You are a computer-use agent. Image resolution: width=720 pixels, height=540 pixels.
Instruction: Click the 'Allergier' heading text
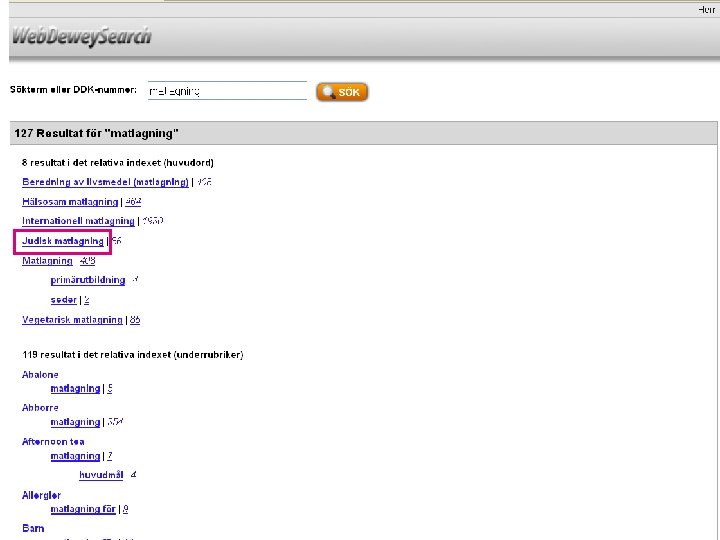point(41,495)
